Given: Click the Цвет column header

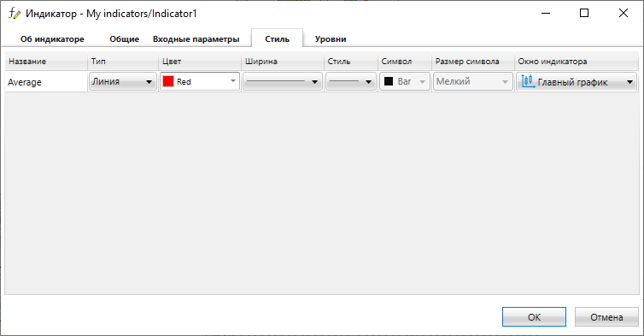Looking at the screenshot, I should (x=200, y=62).
